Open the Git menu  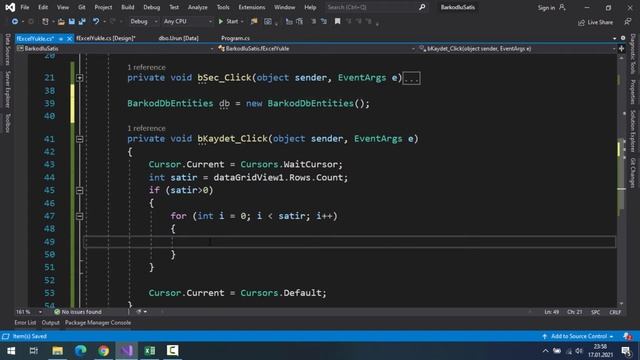82,7
